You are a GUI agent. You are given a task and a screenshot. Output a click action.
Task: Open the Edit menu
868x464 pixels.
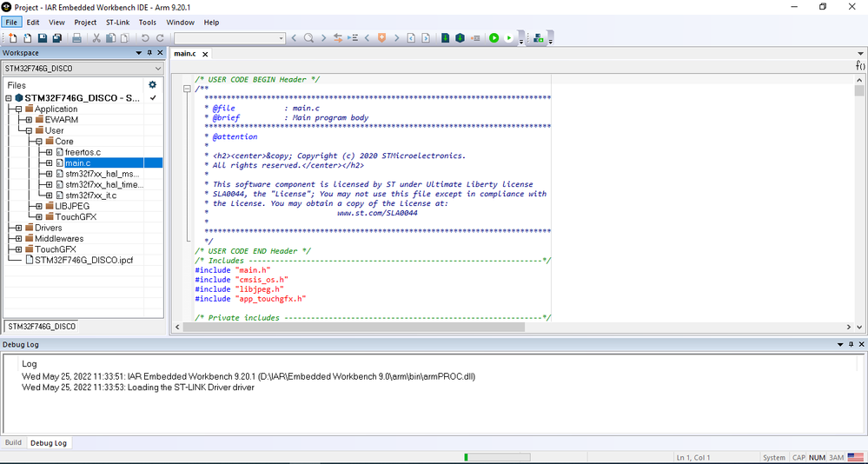pyautogui.click(x=33, y=22)
